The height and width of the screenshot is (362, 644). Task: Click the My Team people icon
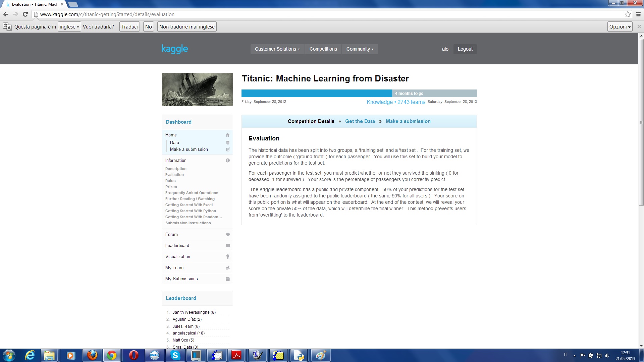click(228, 268)
